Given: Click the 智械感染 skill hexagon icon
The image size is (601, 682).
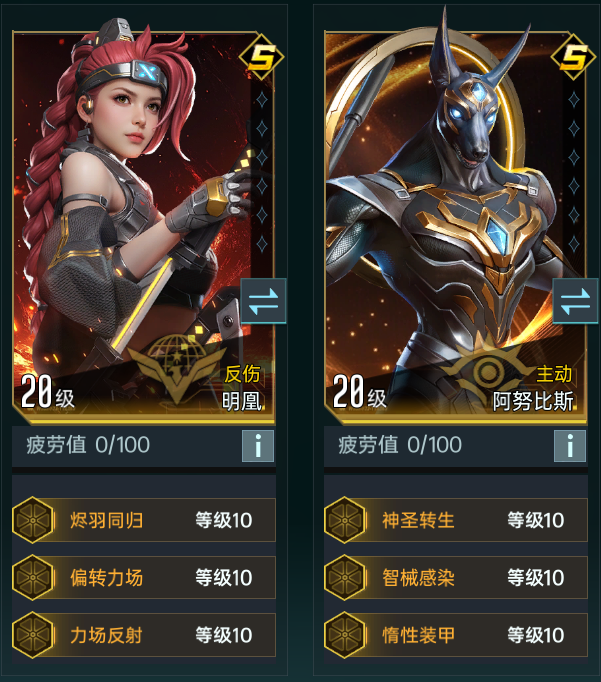Looking at the screenshot, I should coord(345,578).
